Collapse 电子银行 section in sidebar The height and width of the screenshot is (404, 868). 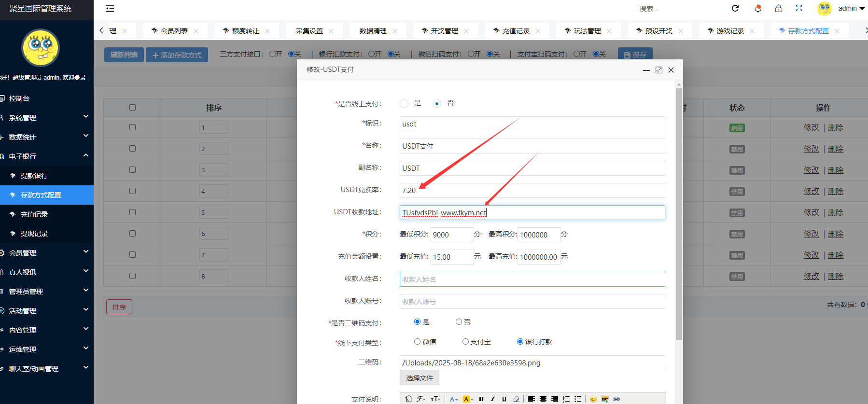point(47,156)
